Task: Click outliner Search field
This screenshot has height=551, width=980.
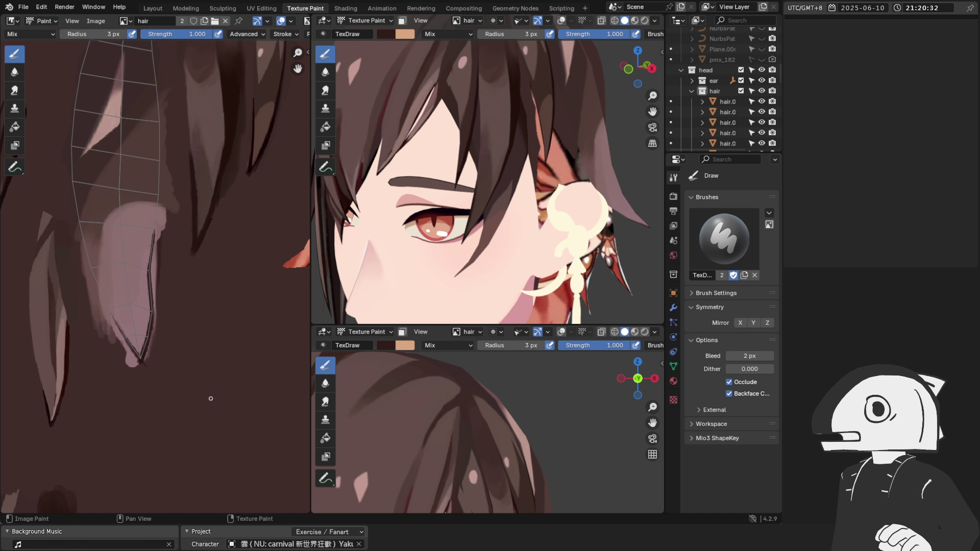Action: click(x=745, y=20)
